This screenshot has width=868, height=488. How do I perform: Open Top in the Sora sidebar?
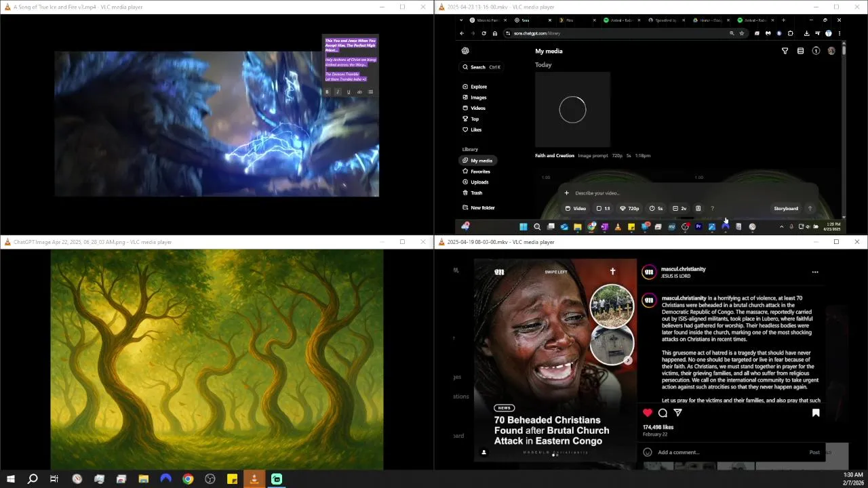click(x=471, y=119)
